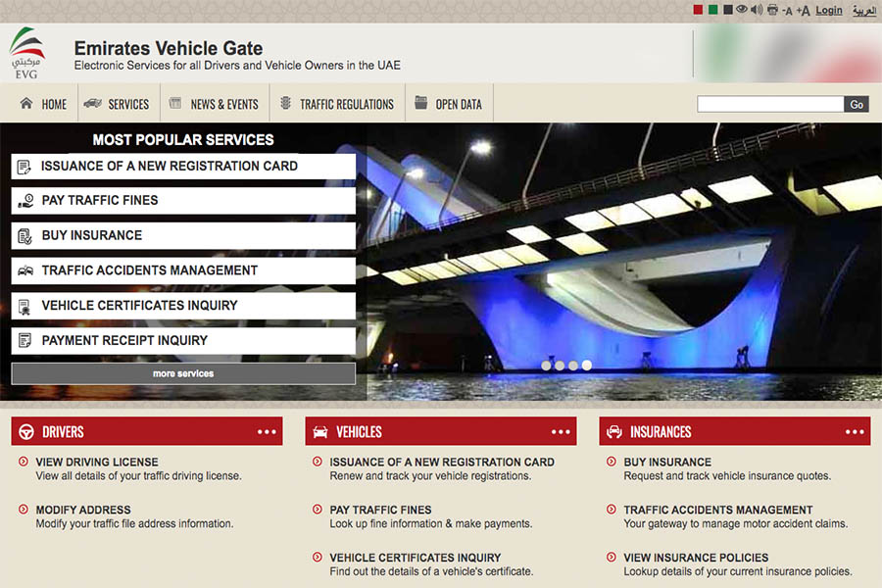This screenshot has height=588, width=882.
Task: Open Vehicles section's PAY TRAFFIC FINES link
Action: pyautogui.click(x=380, y=510)
